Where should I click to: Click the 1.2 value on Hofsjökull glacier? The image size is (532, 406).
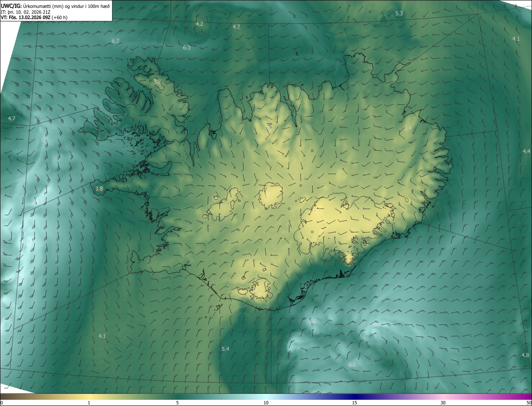(268, 196)
